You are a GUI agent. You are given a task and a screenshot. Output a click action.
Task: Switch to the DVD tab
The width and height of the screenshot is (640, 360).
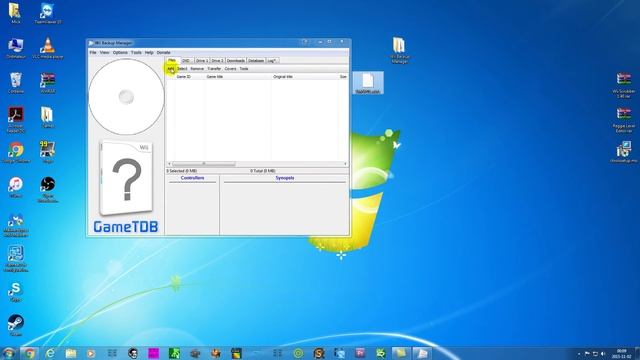tap(186, 60)
